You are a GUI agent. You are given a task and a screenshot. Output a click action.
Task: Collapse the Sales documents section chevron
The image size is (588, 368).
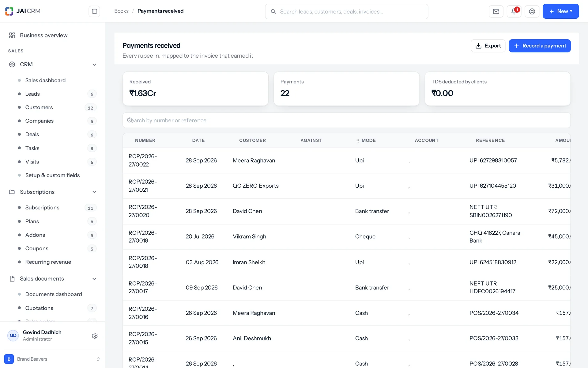click(94, 279)
